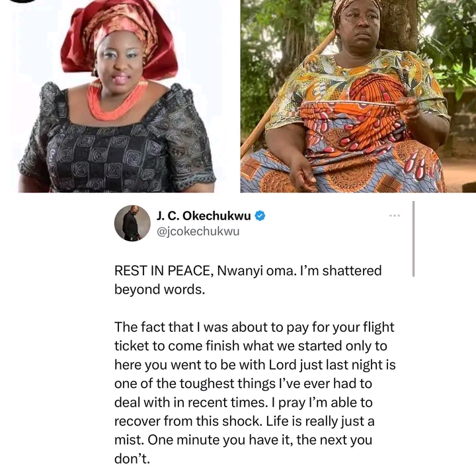Click the partial black avatar at top-left
The width and height of the screenshot is (476, 476).
click(19, 1)
